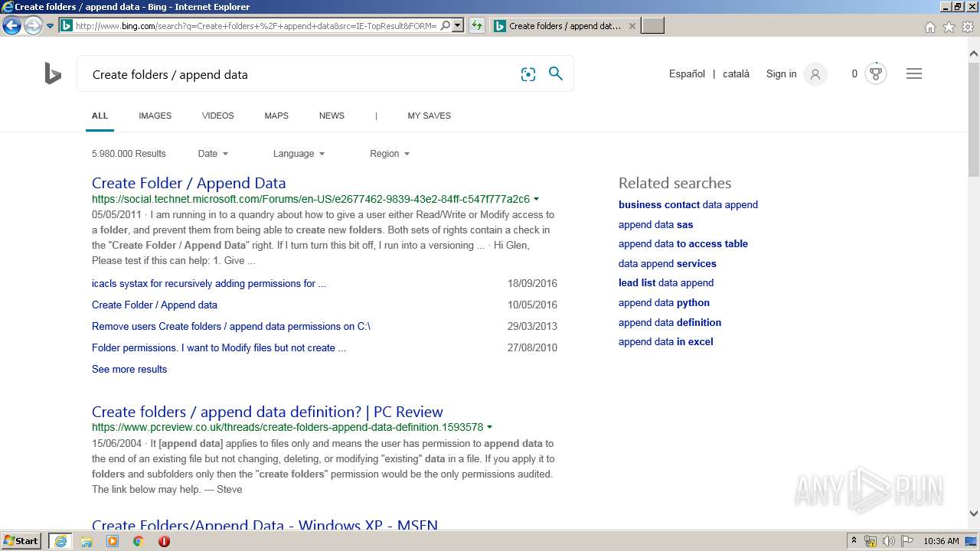Open the MY SAVES tab
Viewport: 980px width, 551px height.
point(429,116)
